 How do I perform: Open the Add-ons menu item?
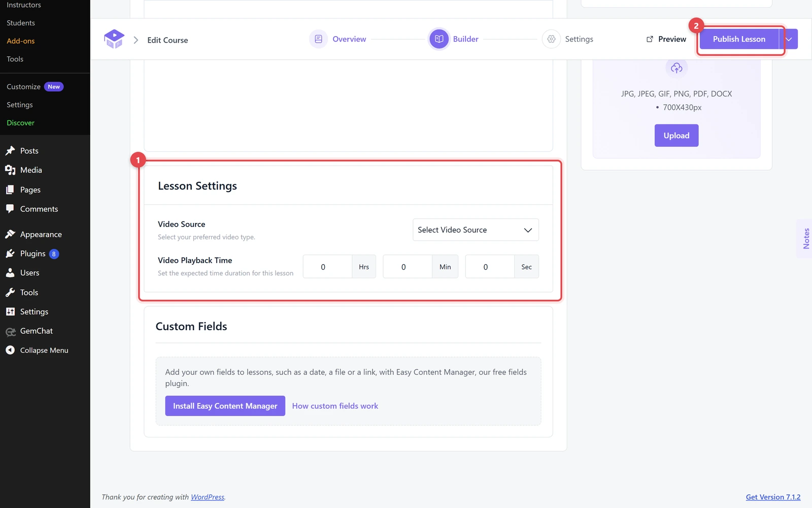click(x=21, y=41)
